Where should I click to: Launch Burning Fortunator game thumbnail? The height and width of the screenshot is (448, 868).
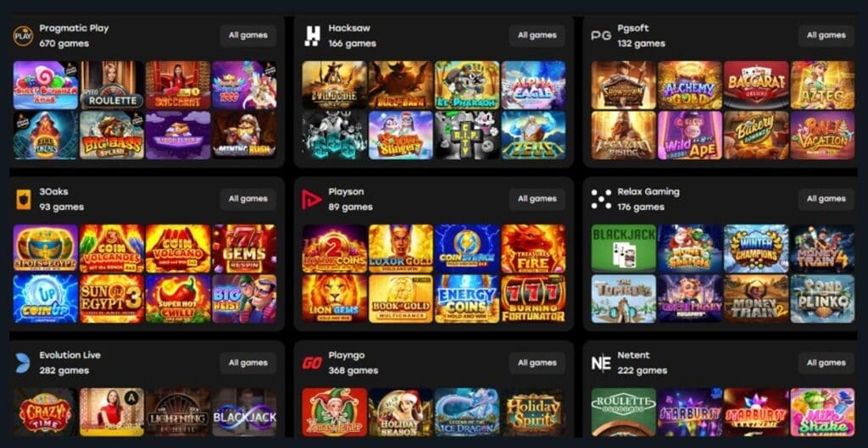point(533,299)
